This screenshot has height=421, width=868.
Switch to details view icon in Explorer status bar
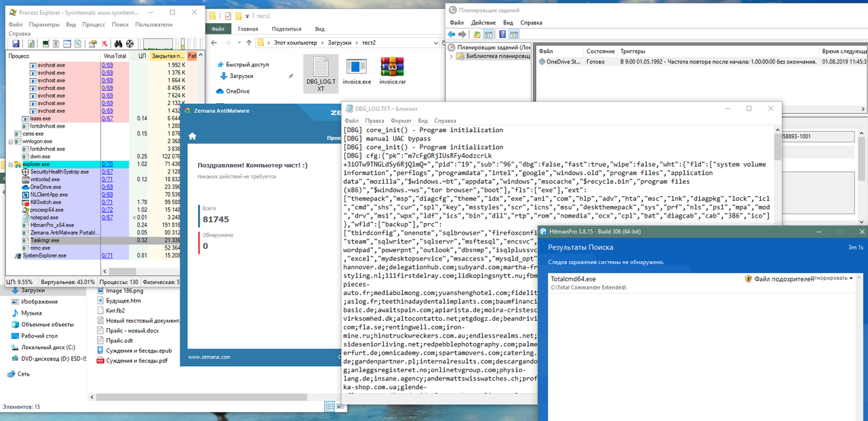click(330, 406)
